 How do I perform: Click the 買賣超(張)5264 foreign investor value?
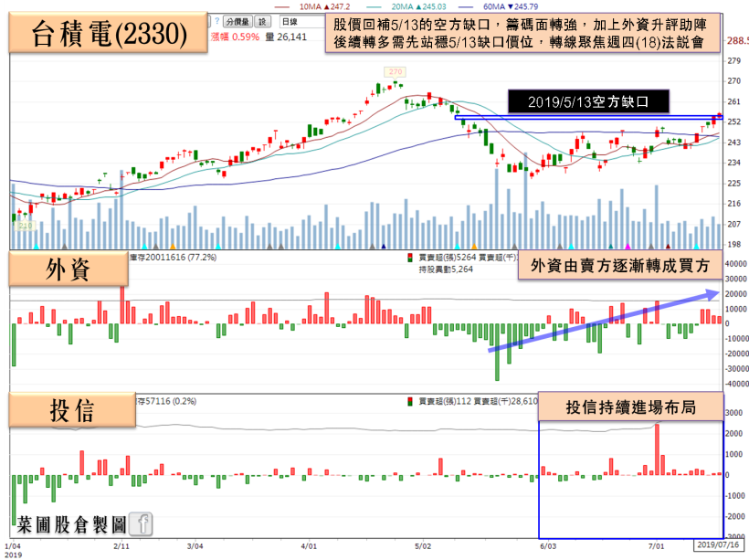coord(447,258)
